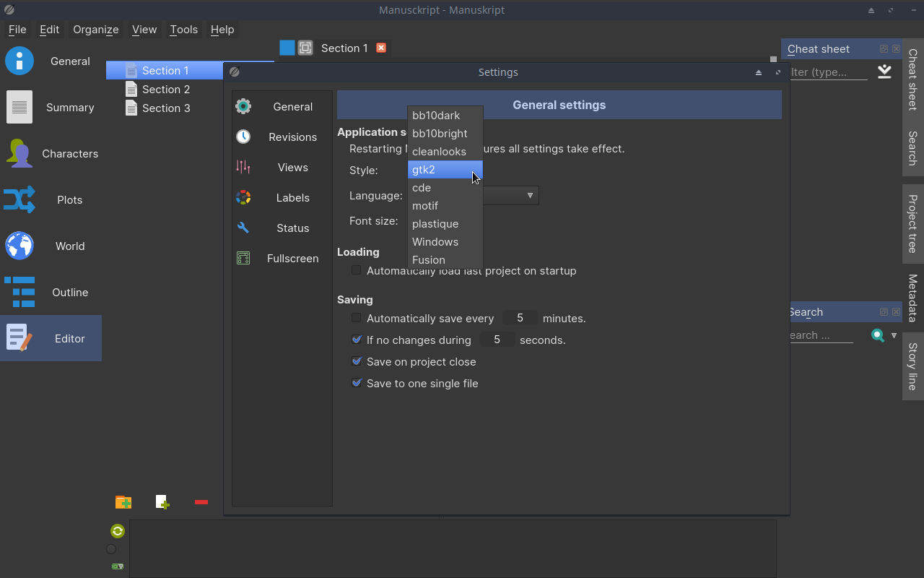The image size is (924, 578).
Task: Choose bb10dark style from list
Action: coord(445,115)
